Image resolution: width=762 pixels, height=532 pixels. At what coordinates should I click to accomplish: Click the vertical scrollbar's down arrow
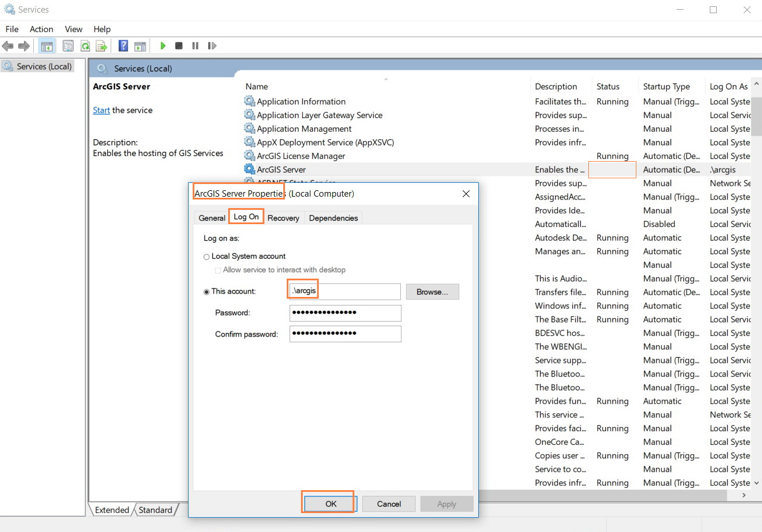point(757,483)
